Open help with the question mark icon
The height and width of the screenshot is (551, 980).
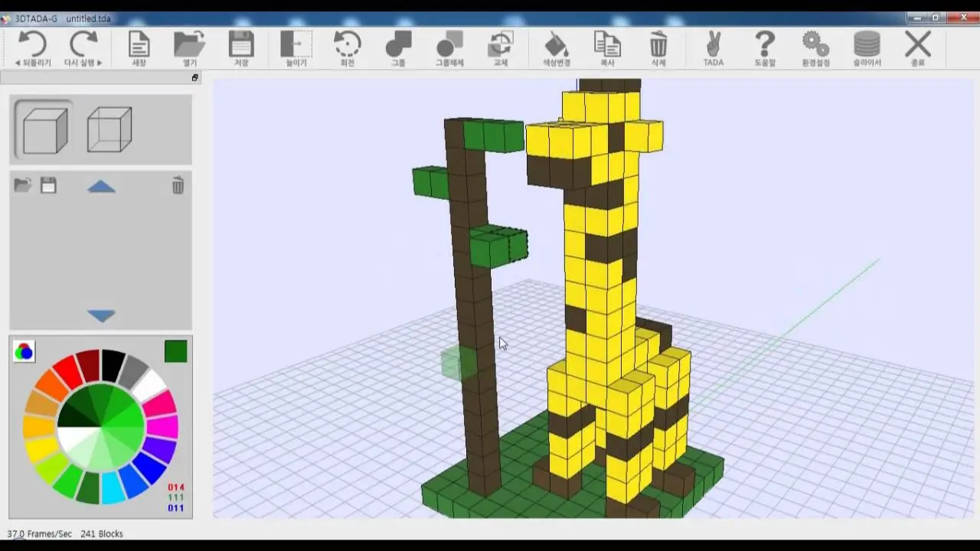point(765,48)
